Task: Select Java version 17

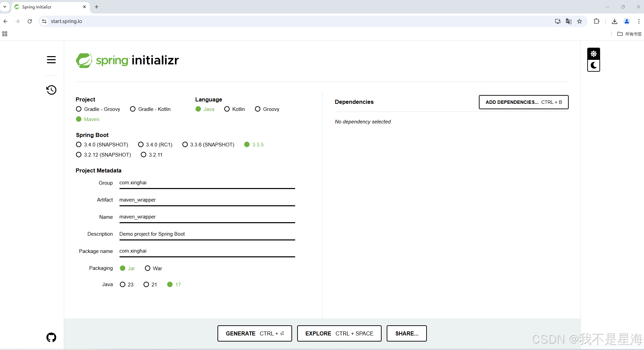Action: coord(174,285)
